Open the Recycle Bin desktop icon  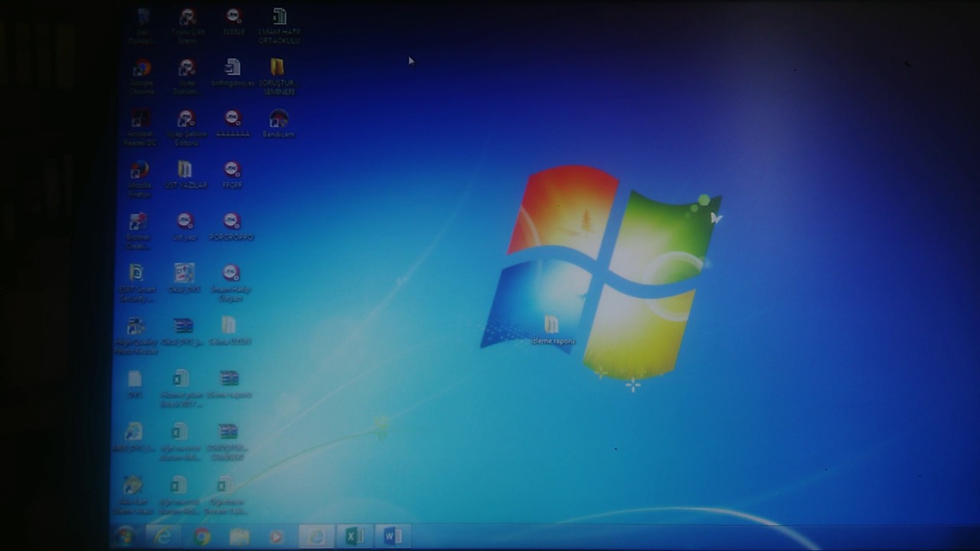pos(141,25)
